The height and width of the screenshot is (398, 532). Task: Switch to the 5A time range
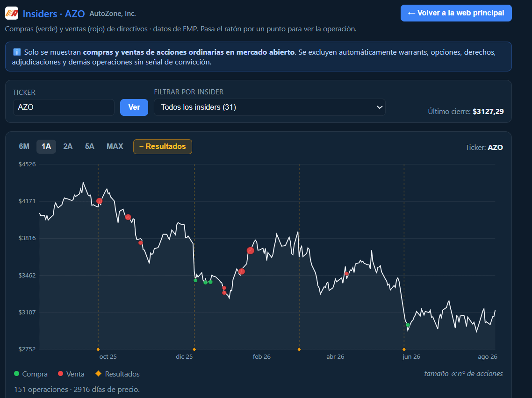point(90,147)
